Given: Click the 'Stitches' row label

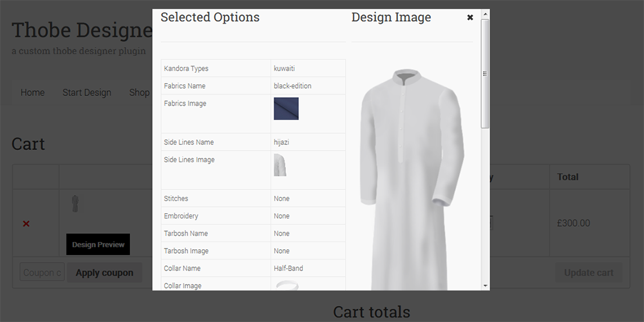Looking at the screenshot, I should (176, 198).
